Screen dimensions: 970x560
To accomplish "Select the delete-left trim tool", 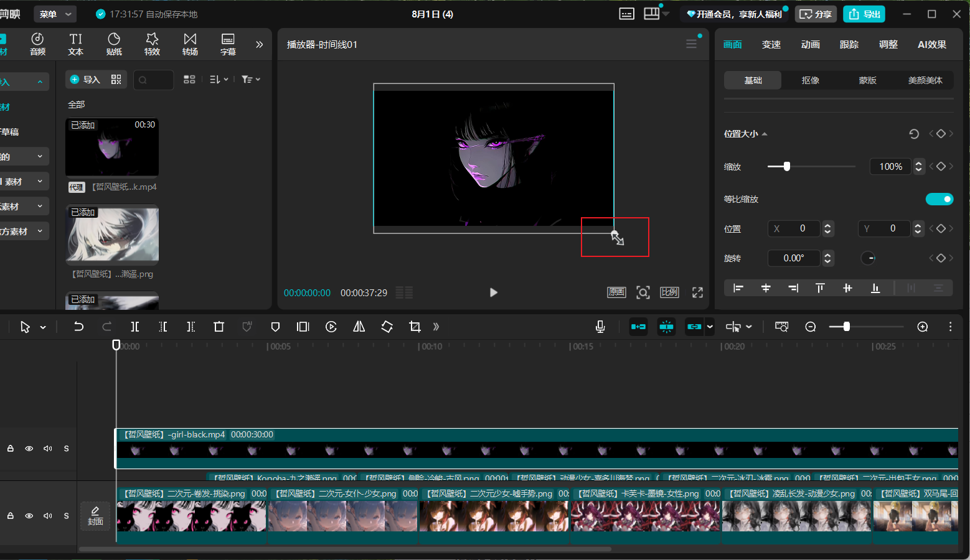I will click(x=163, y=327).
